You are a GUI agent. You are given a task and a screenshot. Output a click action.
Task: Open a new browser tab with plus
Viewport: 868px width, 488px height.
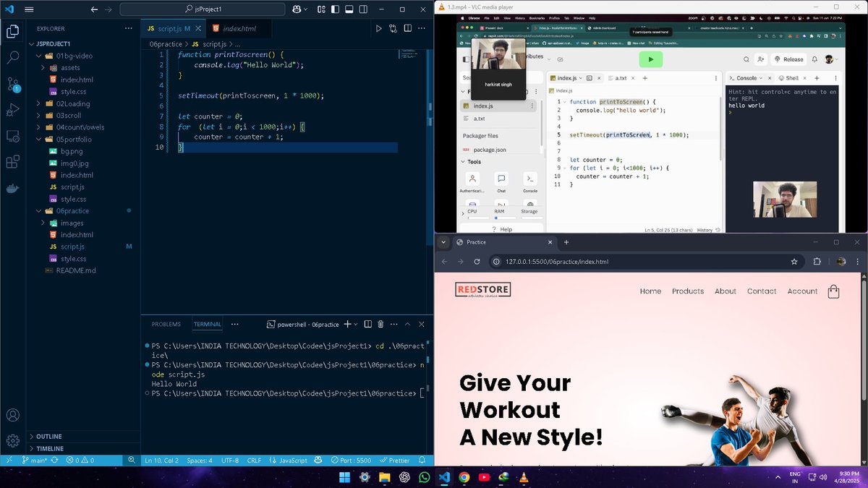(x=566, y=242)
